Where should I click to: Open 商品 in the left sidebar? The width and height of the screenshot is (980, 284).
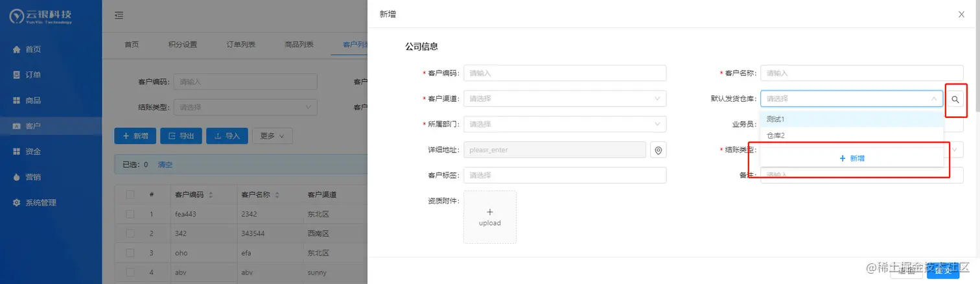(x=51, y=101)
